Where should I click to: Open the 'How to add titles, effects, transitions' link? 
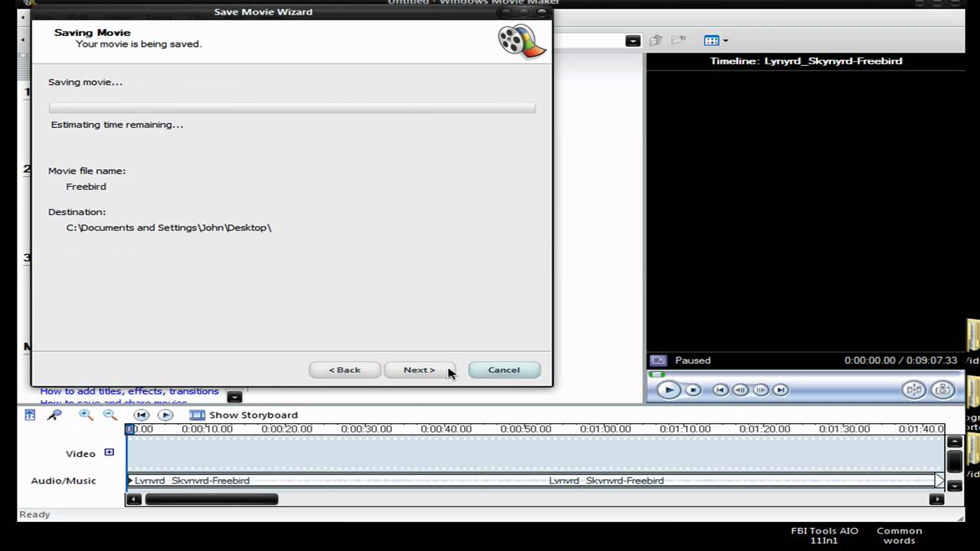coord(129,391)
